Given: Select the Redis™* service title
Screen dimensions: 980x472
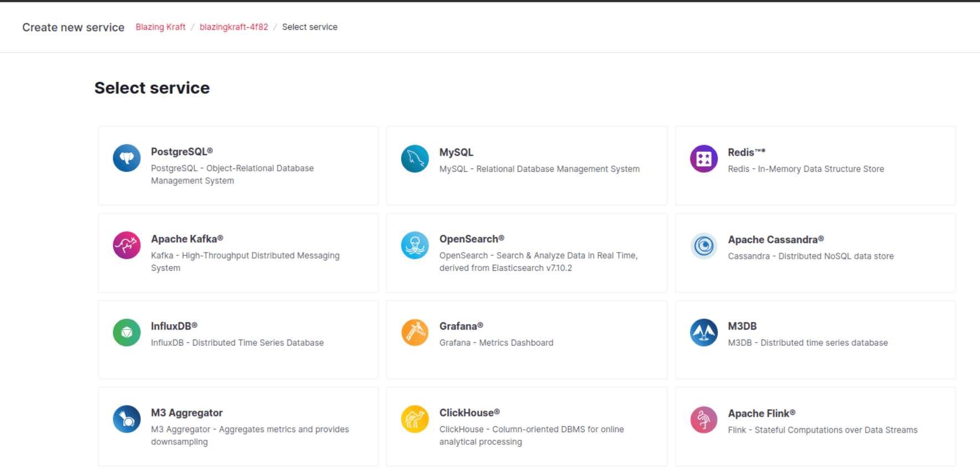Looking at the screenshot, I should (x=747, y=152).
